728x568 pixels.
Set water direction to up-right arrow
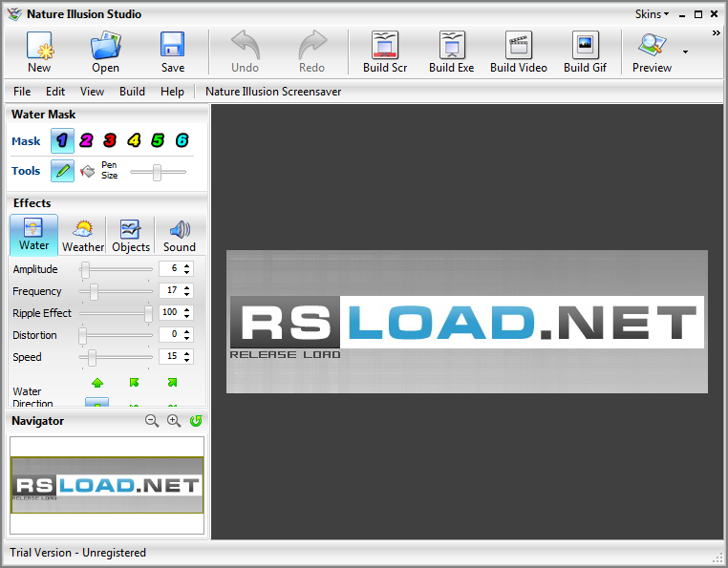(x=172, y=383)
